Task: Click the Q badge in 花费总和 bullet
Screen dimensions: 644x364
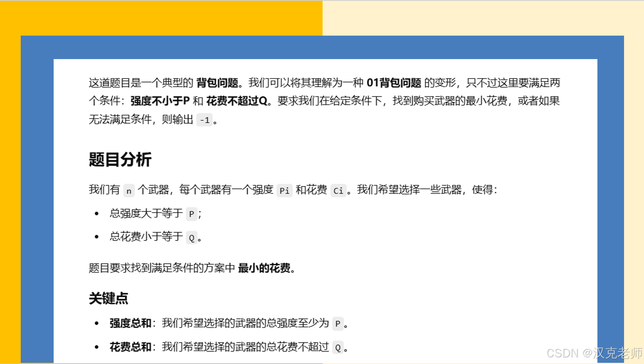Action: click(x=338, y=348)
